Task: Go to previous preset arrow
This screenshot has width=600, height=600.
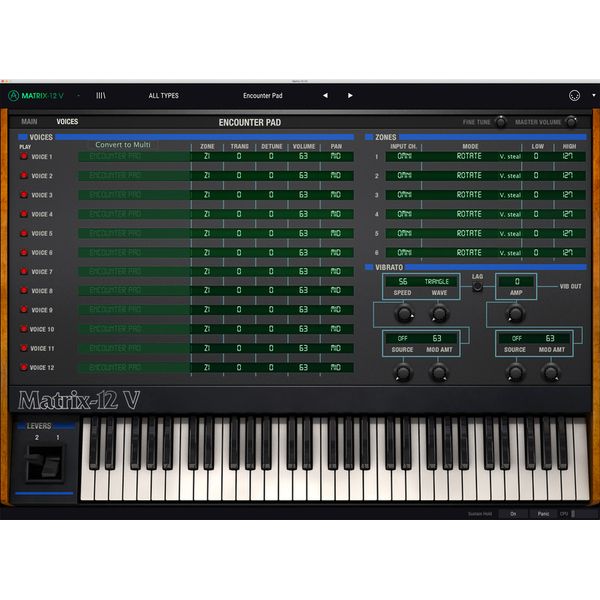Action: coord(325,95)
